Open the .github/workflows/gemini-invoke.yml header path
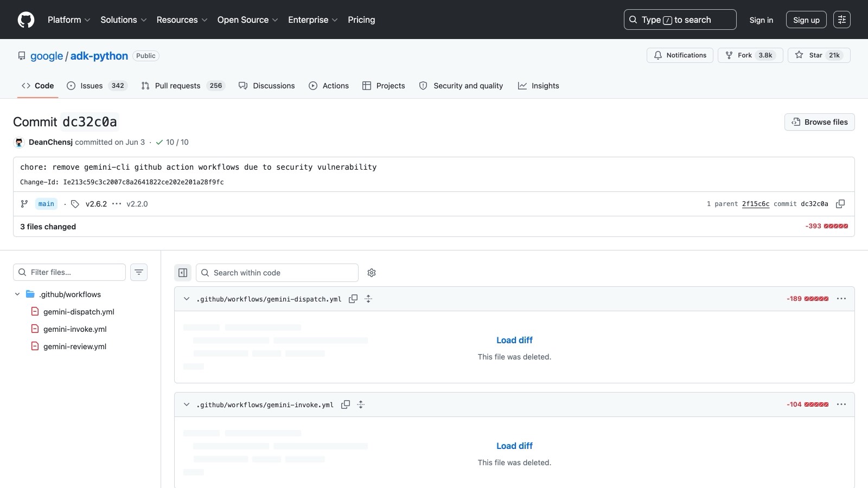 [x=265, y=404]
